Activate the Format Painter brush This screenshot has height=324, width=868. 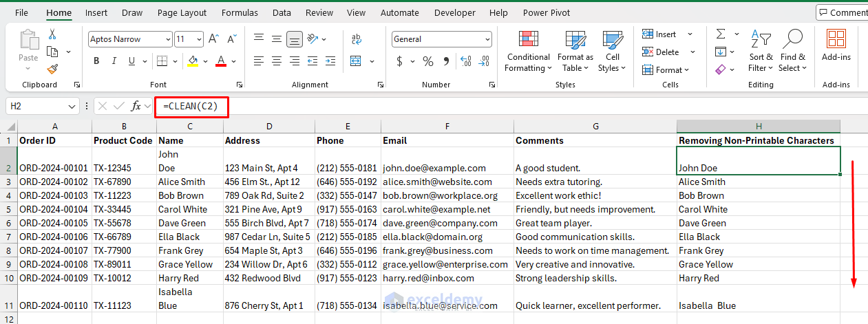[x=52, y=69]
